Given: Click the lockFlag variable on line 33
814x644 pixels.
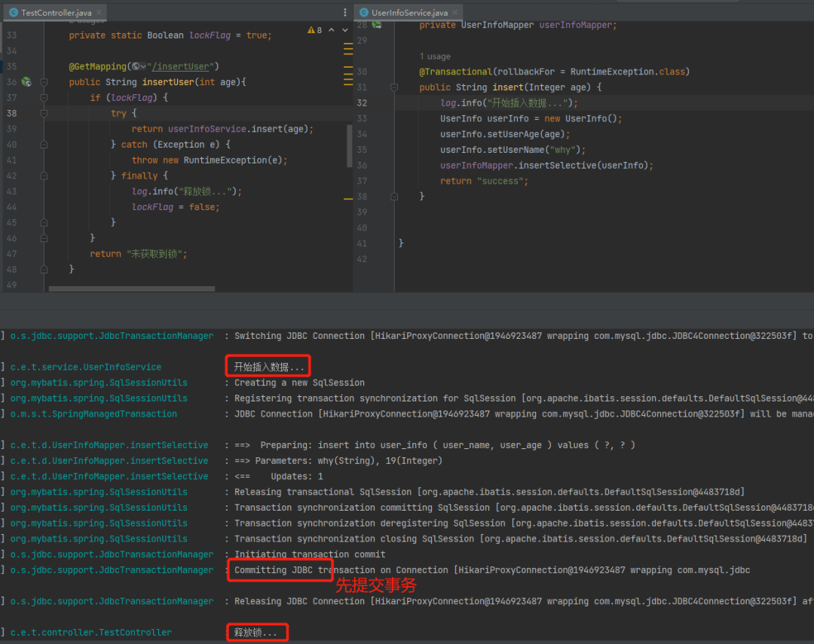Looking at the screenshot, I should [210, 35].
